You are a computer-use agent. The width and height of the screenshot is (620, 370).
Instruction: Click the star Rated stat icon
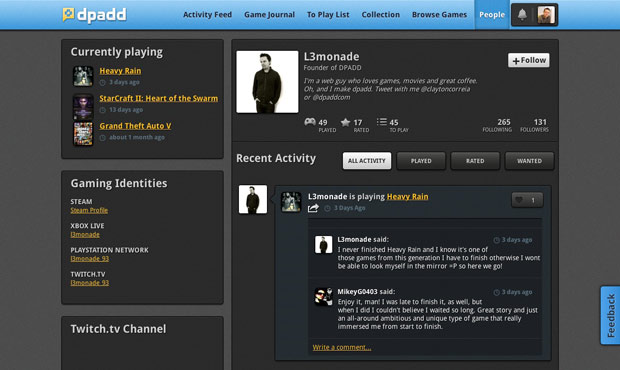coord(345,122)
